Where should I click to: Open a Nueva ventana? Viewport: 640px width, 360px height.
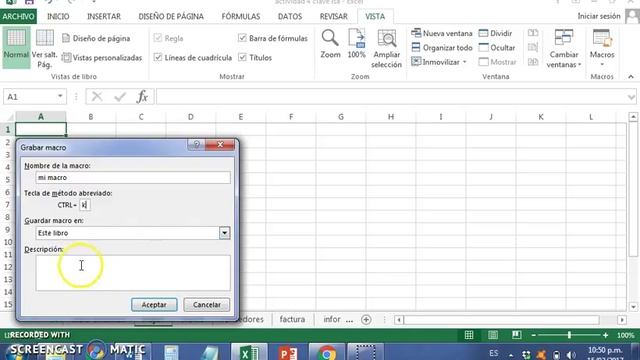pyautogui.click(x=442, y=33)
